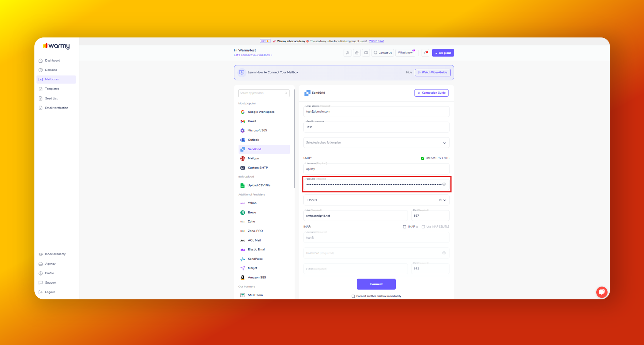Image resolution: width=644 pixels, height=345 pixels.
Task: Click the Connect button
Action: click(376, 284)
